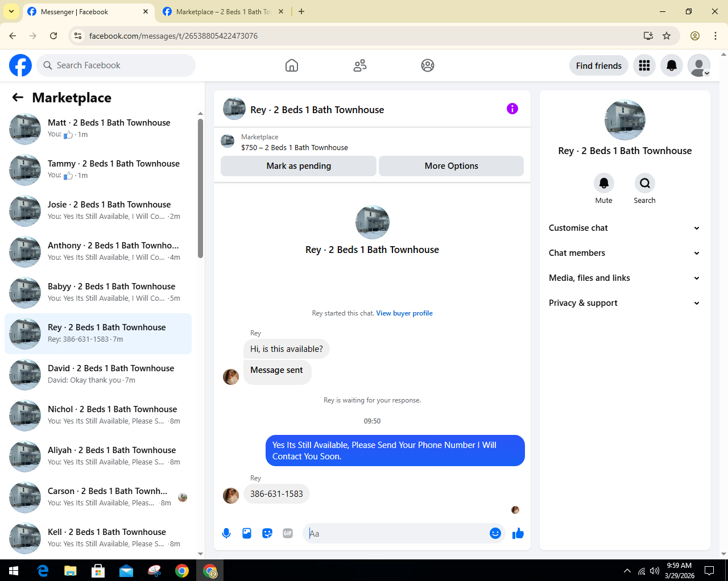Open Chrome three-dot menu

(715, 36)
